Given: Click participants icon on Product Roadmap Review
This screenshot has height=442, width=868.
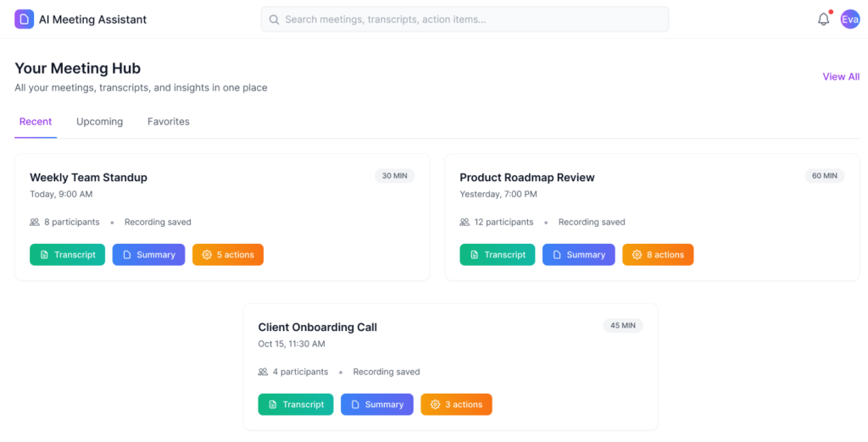Looking at the screenshot, I should click(x=465, y=222).
